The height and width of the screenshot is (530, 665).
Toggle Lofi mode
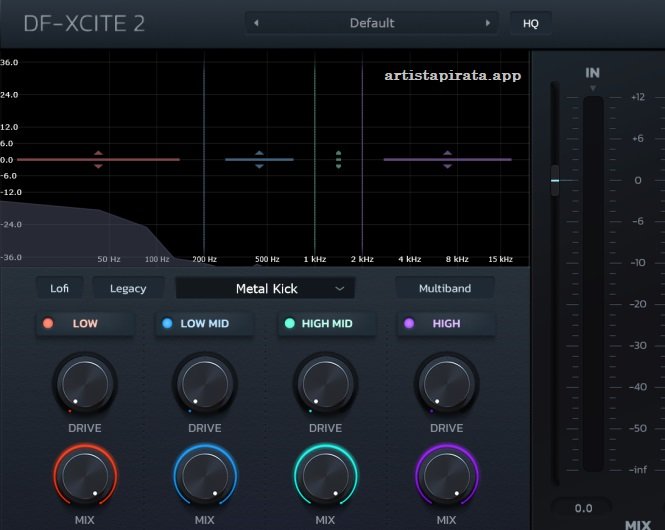click(59, 288)
